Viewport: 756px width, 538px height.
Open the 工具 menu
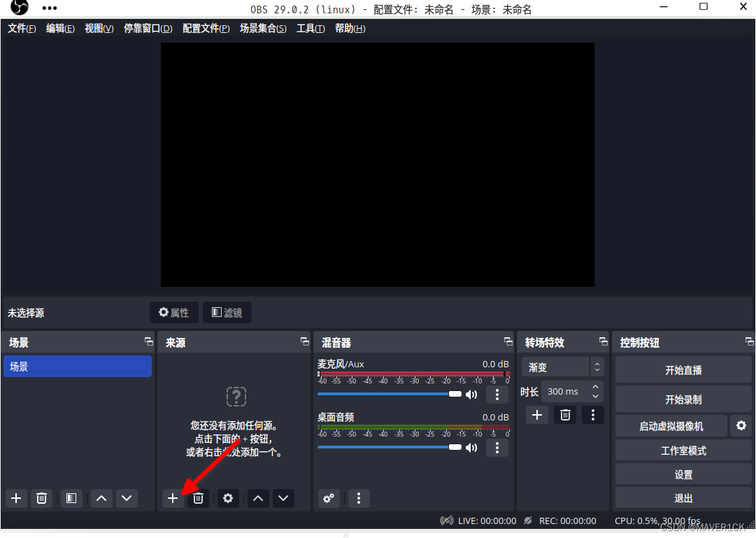pos(311,29)
